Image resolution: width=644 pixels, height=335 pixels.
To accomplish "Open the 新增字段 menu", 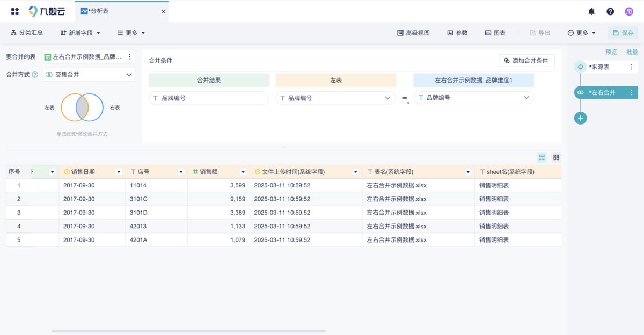I will tap(80, 33).
